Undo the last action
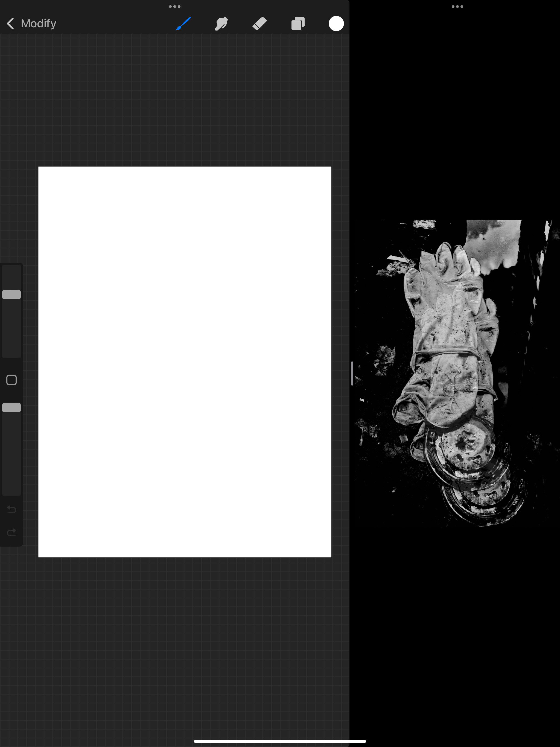Image resolution: width=560 pixels, height=747 pixels. pyautogui.click(x=11, y=509)
